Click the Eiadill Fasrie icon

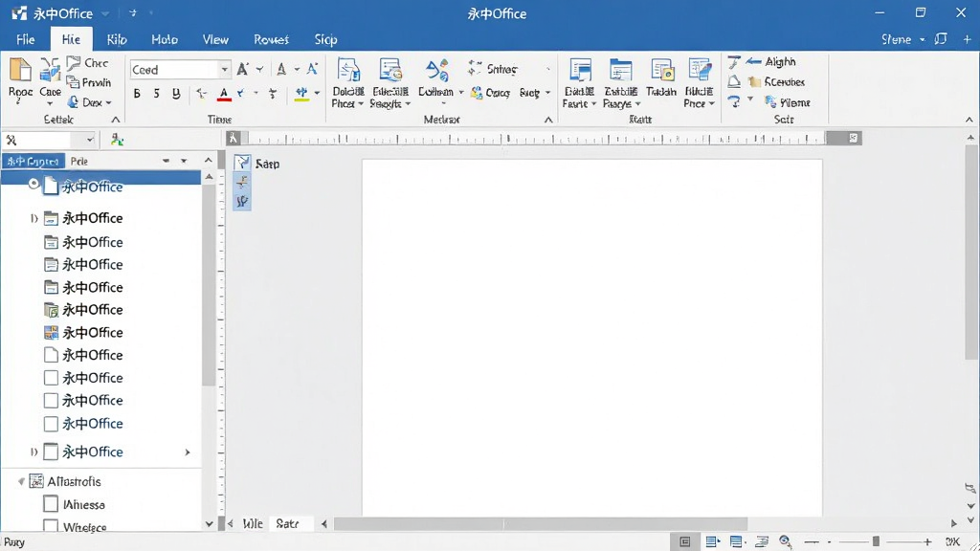click(x=580, y=71)
